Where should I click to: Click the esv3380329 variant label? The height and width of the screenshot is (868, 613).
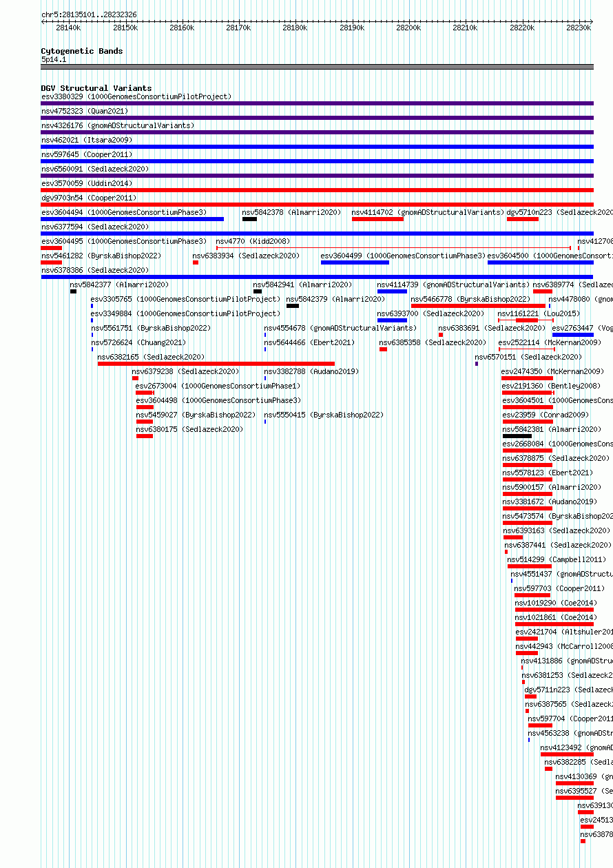[x=136, y=96]
